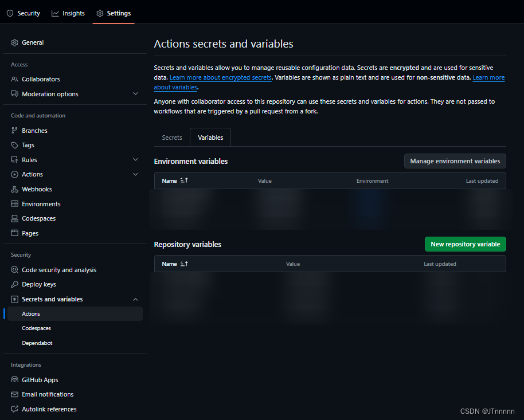Click the Code security and analysis icon

tap(14, 270)
